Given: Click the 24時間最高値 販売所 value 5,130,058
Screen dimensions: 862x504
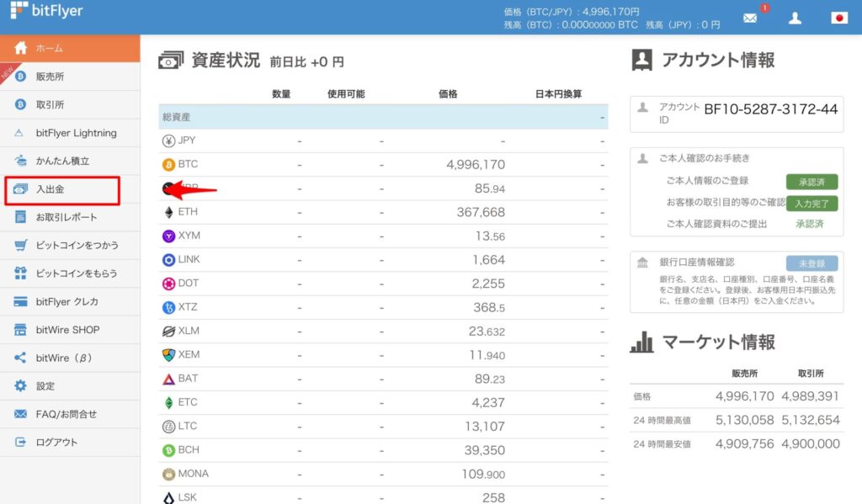Looking at the screenshot, I should coord(744,420).
